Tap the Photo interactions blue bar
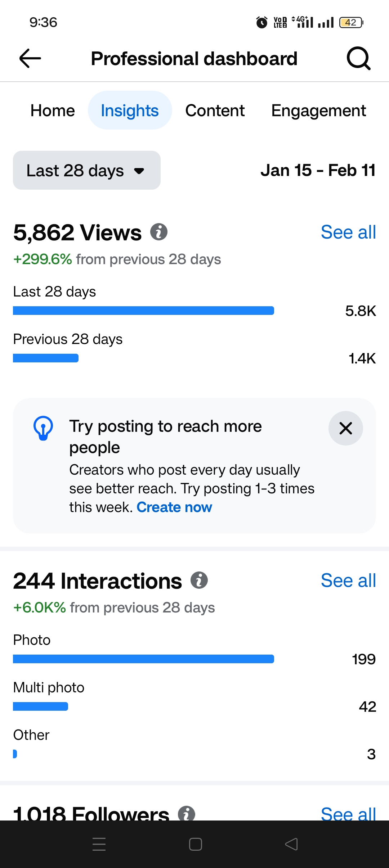The image size is (389, 868). pos(143,659)
